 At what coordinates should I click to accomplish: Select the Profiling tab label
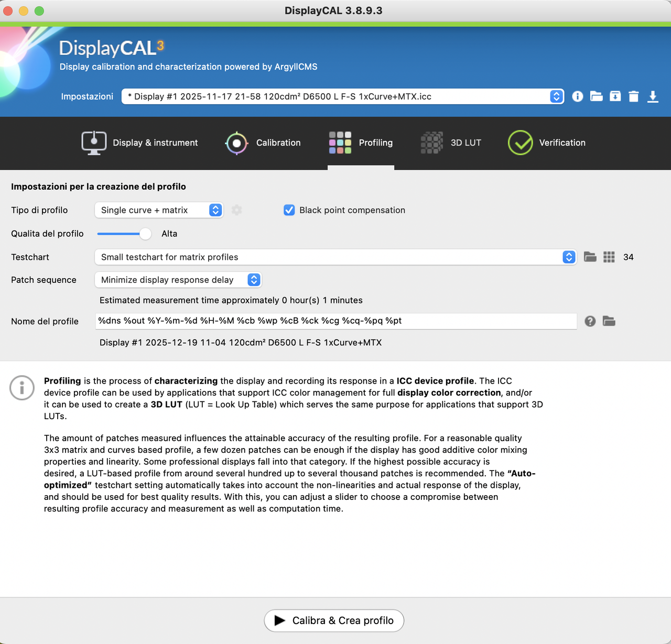[376, 143]
